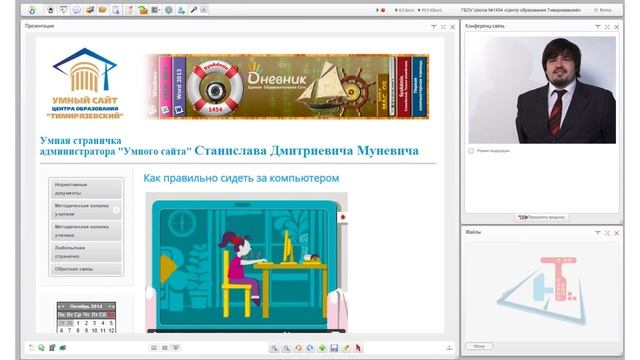This screenshot has width=640, height=360.
Task: Open Обратная связь menu item
Action: pyautogui.click(x=86, y=269)
